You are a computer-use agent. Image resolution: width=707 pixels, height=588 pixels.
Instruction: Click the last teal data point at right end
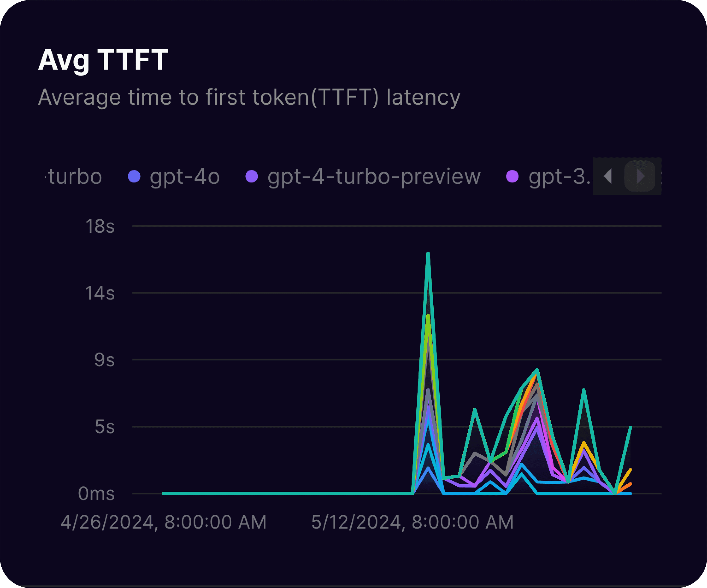pyautogui.click(x=630, y=427)
